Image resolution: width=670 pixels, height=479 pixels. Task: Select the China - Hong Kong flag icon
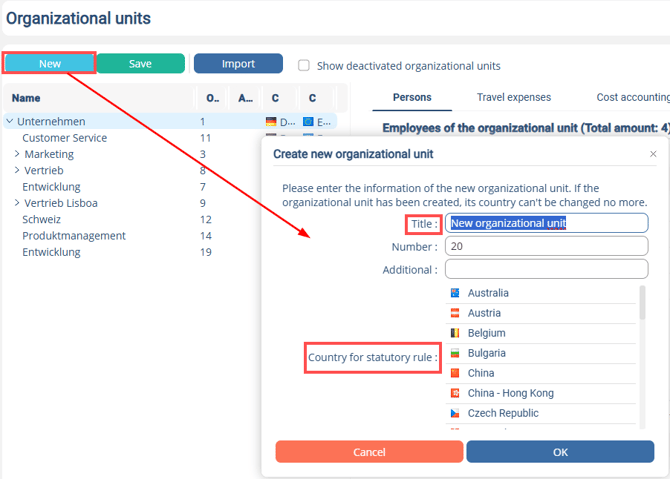coord(455,393)
